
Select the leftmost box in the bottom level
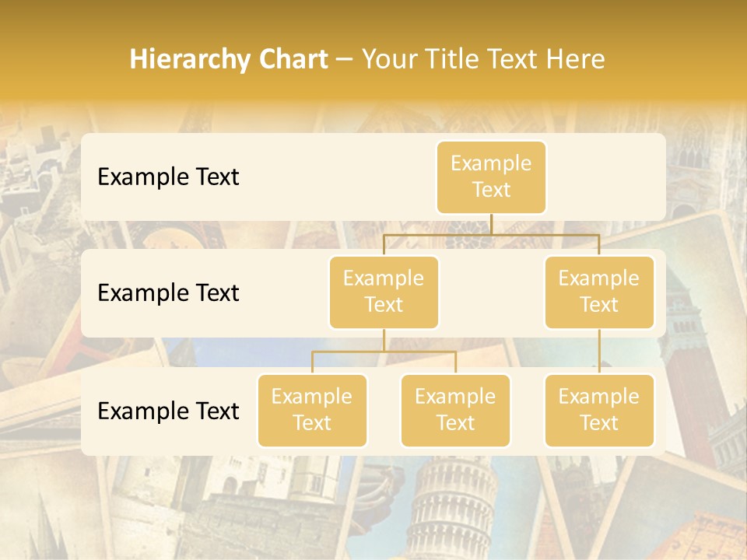[312, 410]
